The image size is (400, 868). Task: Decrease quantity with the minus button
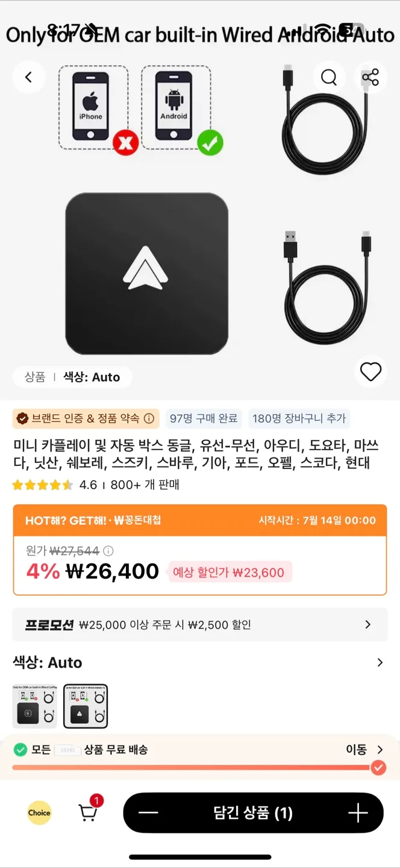point(148,813)
